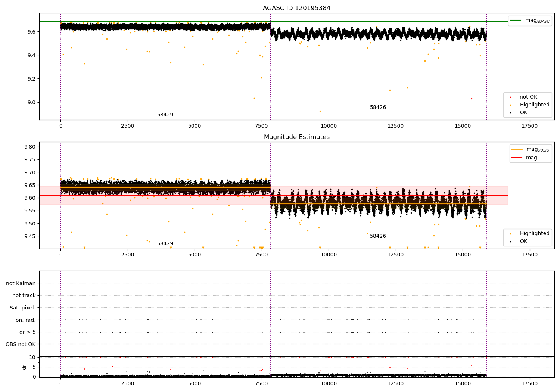Click the "5000" x-axis tick in Magnitude Estimates plot

[x=195, y=255]
